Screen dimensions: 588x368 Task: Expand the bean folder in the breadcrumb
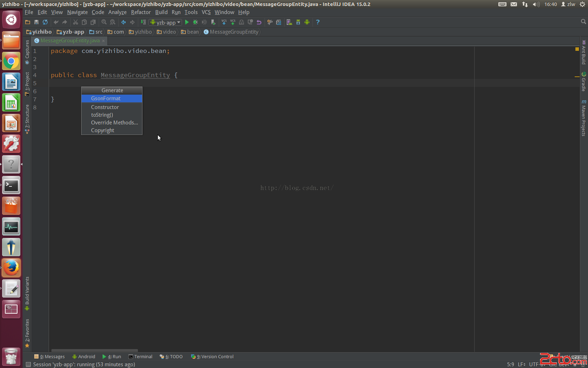(x=190, y=32)
